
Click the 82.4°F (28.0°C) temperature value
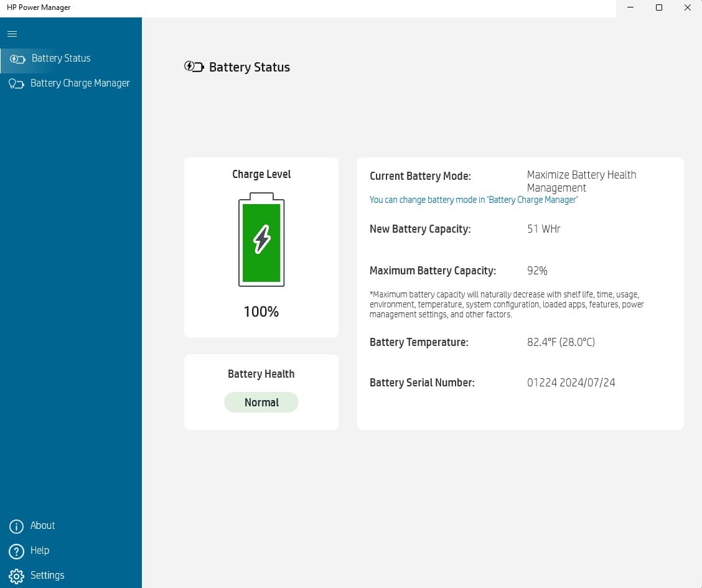[x=561, y=342]
